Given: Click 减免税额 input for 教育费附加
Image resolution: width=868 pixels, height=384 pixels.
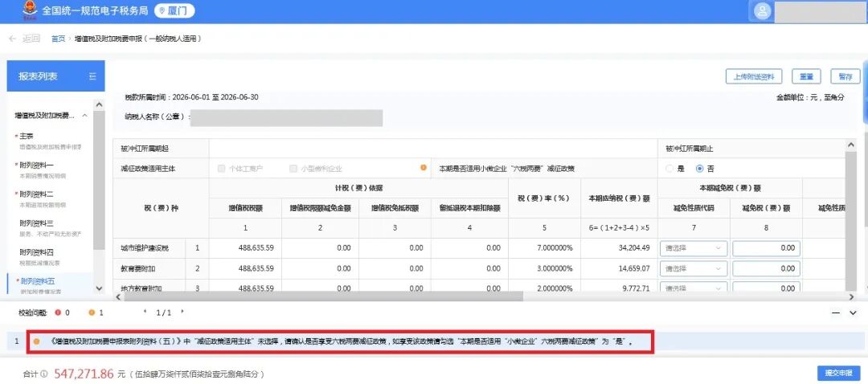Looking at the screenshot, I should tap(766, 269).
